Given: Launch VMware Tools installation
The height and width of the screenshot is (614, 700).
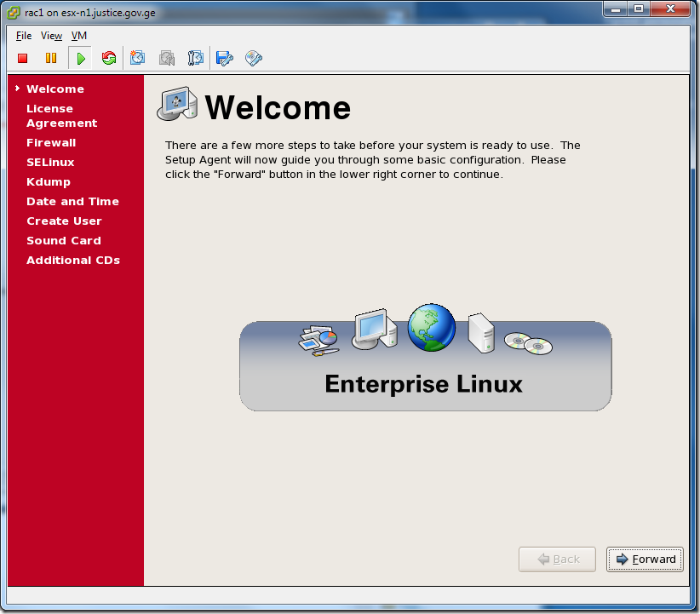Looking at the screenshot, I should (253, 58).
